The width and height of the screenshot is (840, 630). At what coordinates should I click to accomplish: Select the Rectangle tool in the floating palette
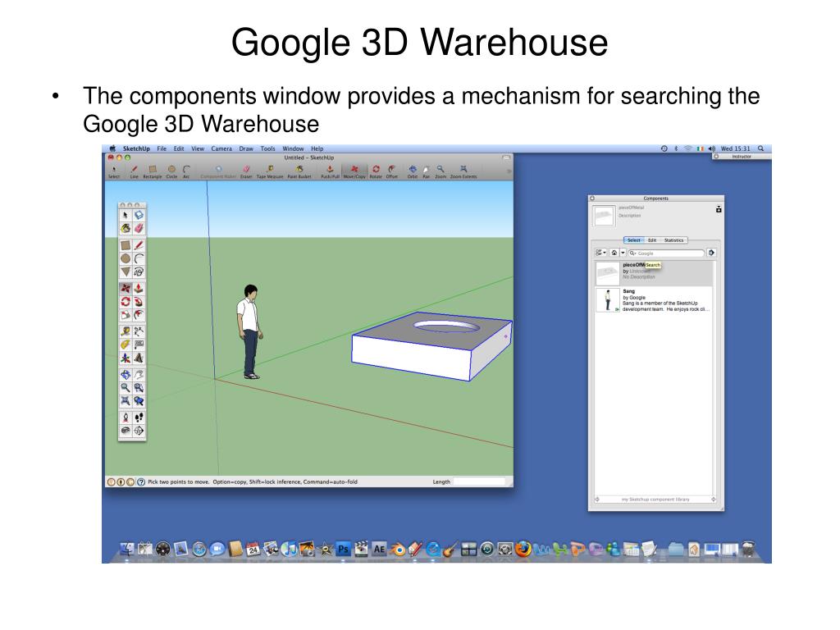tap(126, 245)
